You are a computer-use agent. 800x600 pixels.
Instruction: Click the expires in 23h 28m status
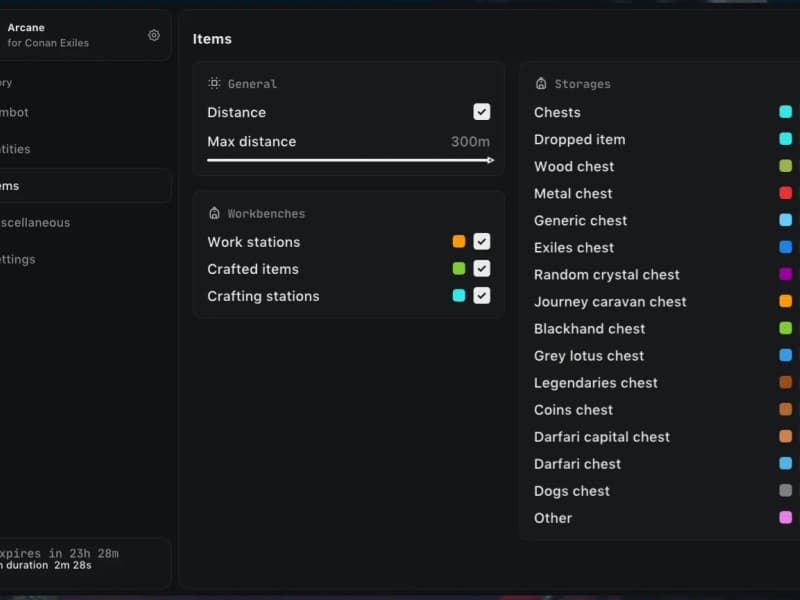tap(59, 554)
